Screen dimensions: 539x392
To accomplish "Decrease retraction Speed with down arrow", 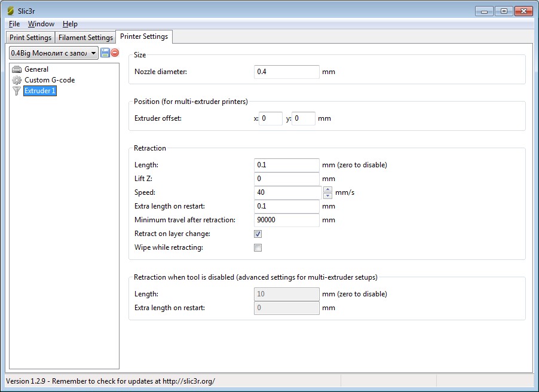I will coord(327,196).
